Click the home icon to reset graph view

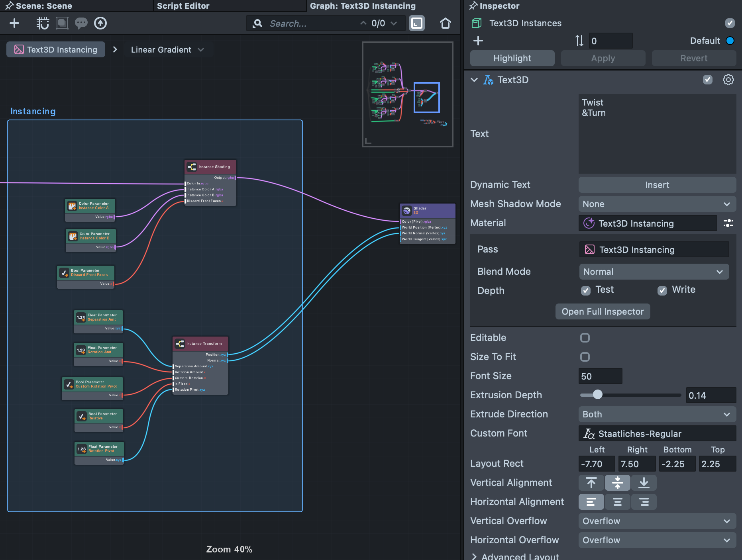(445, 23)
